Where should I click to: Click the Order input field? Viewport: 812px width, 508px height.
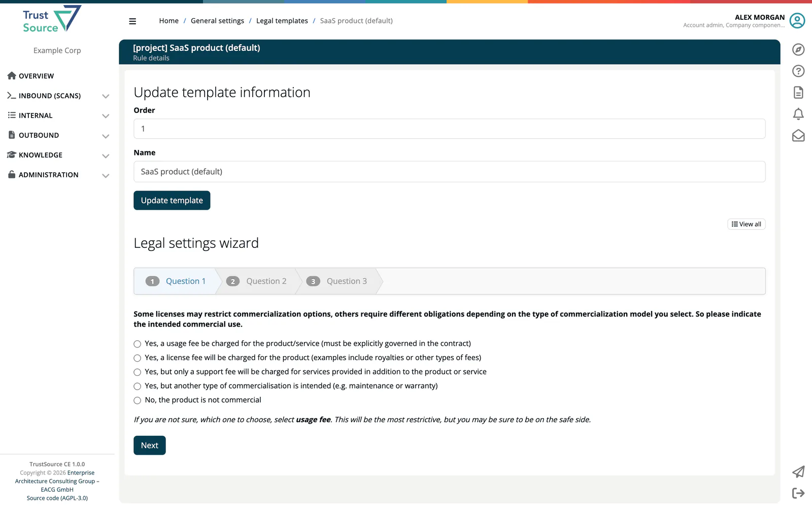click(x=449, y=129)
